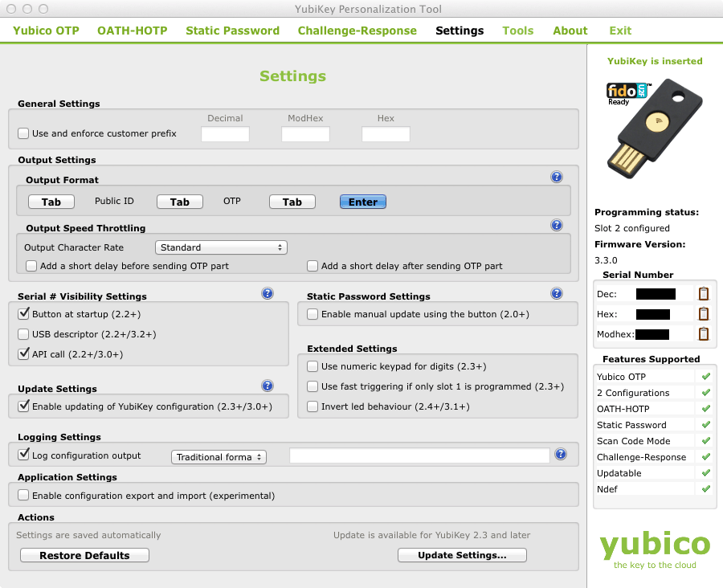Image resolution: width=723 pixels, height=588 pixels.
Task: Uncheck Button at startup serial visibility
Action: click(x=23, y=314)
